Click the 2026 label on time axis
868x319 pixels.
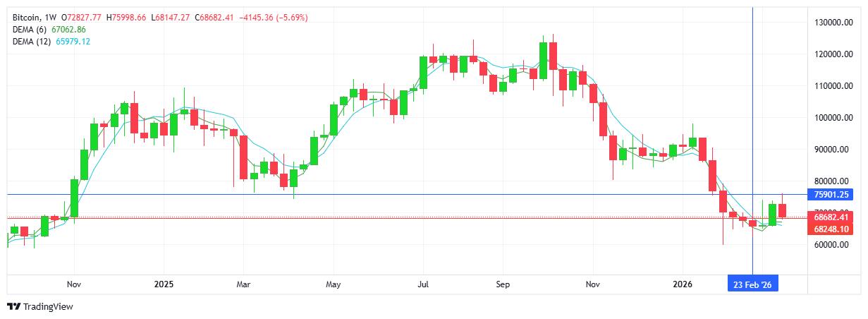click(681, 284)
